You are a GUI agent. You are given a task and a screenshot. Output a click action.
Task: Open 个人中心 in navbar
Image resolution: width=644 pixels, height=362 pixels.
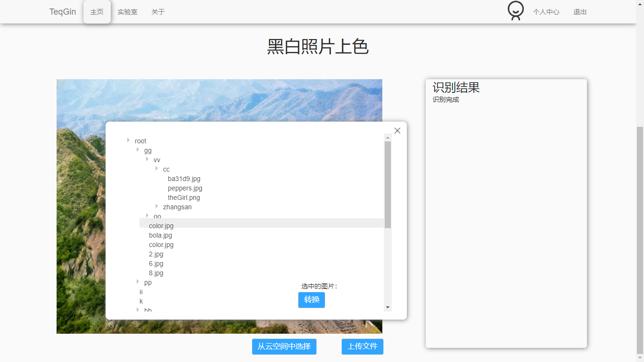click(x=546, y=12)
